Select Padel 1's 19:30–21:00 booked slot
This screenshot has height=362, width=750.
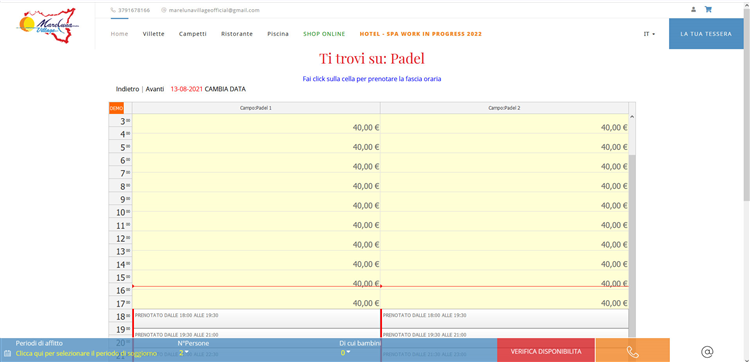[x=257, y=334]
